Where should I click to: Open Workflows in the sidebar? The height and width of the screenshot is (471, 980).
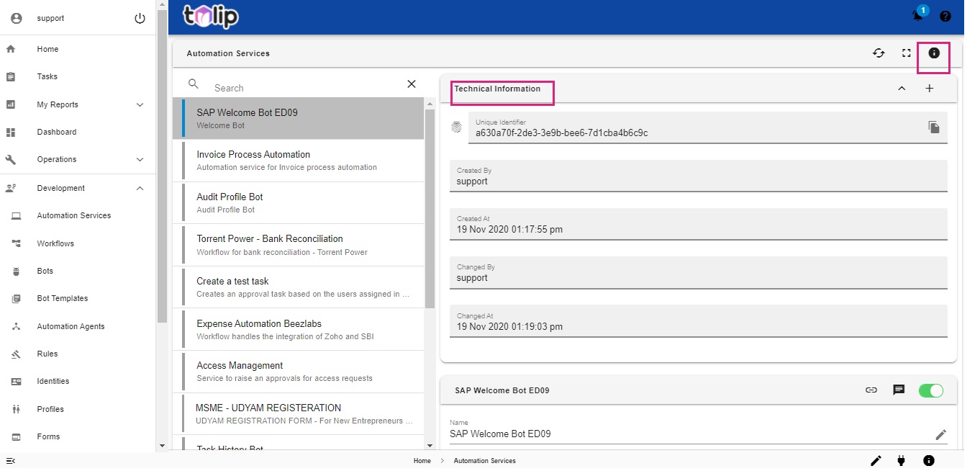55,243
